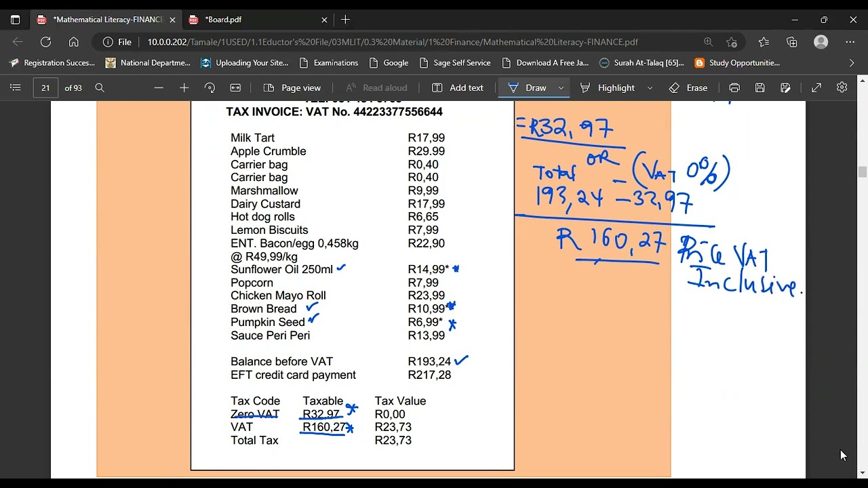Click the page number field showing 21
The image size is (868, 488).
click(x=45, y=87)
